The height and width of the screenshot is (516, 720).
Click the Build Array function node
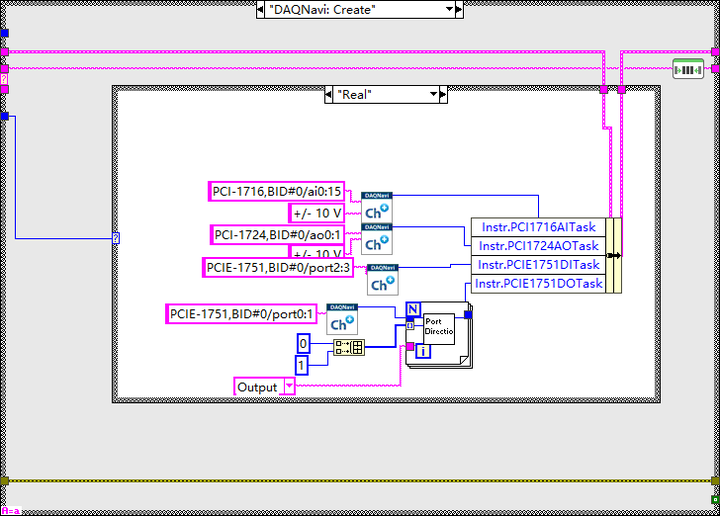[349, 347]
